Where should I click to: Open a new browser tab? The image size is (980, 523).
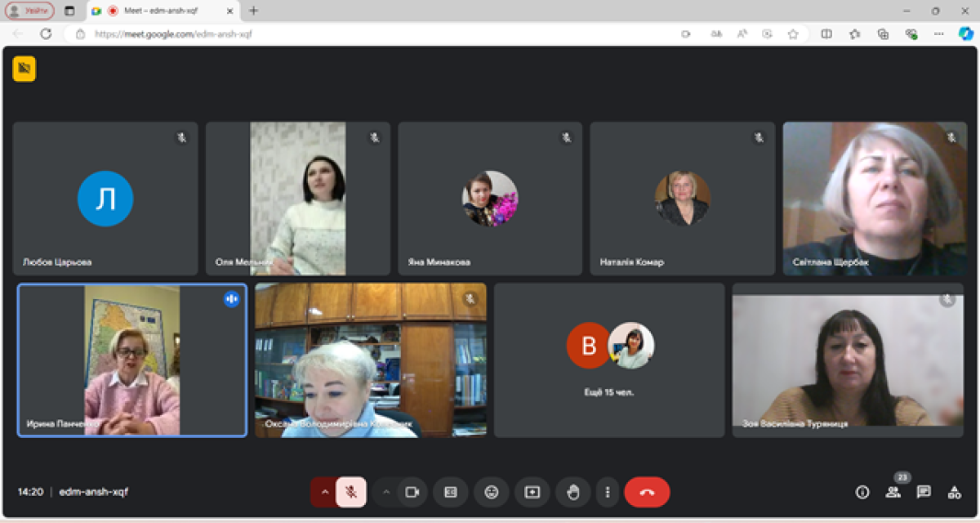point(254,11)
